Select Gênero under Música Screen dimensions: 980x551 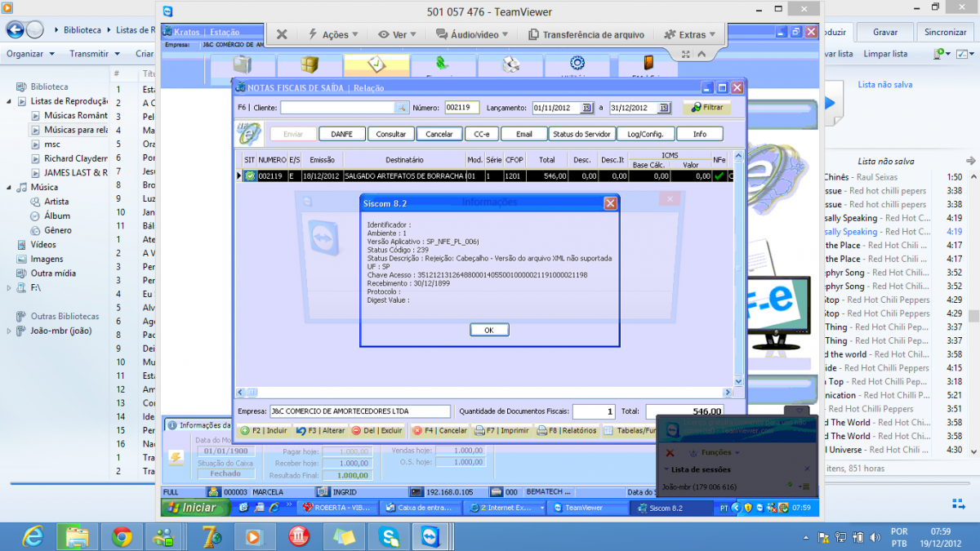tap(58, 230)
